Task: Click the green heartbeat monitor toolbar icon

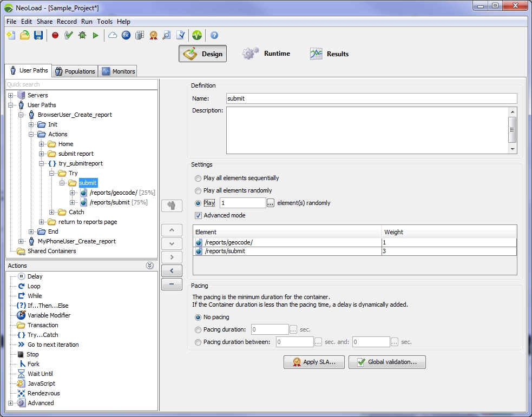Action: click(197, 35)
